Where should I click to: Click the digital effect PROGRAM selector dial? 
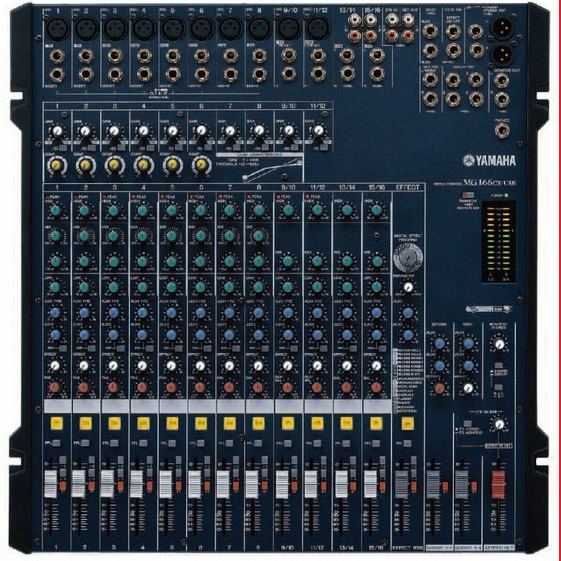(408, 258)
